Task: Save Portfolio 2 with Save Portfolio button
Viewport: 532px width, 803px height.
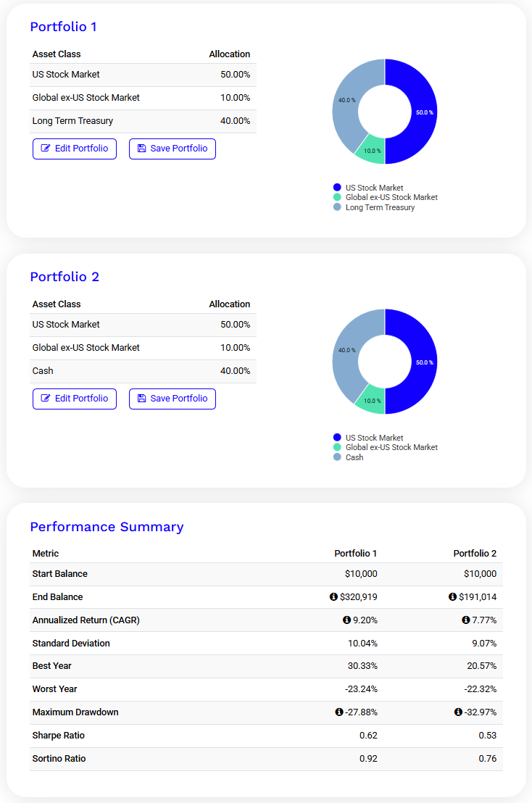Action: [173, 399]
